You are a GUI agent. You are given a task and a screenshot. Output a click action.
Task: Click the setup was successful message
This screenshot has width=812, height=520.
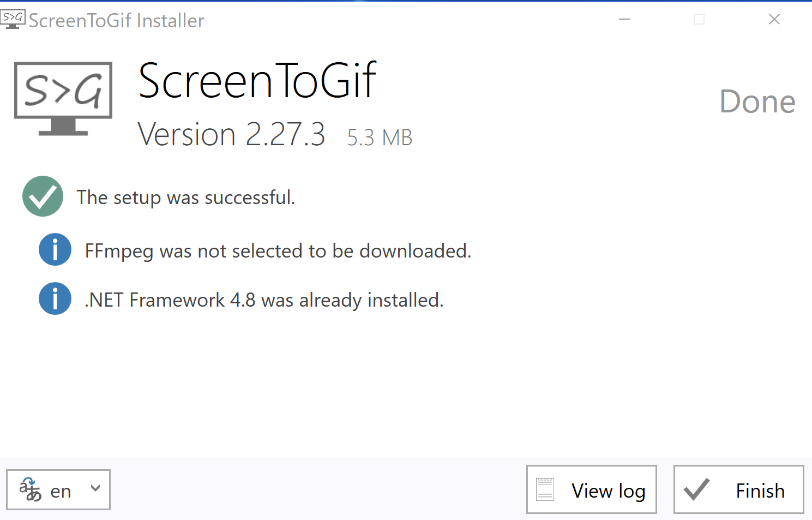pos(185,197)
